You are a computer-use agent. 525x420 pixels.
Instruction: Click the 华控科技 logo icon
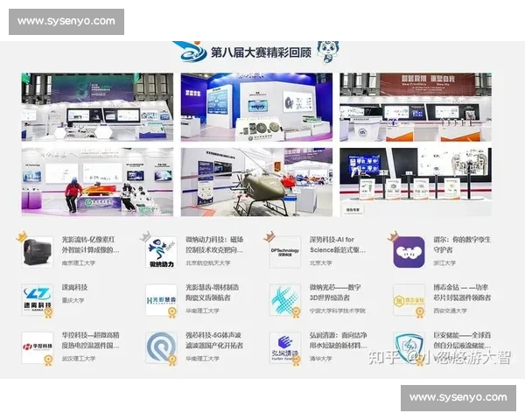coord(37,346)
